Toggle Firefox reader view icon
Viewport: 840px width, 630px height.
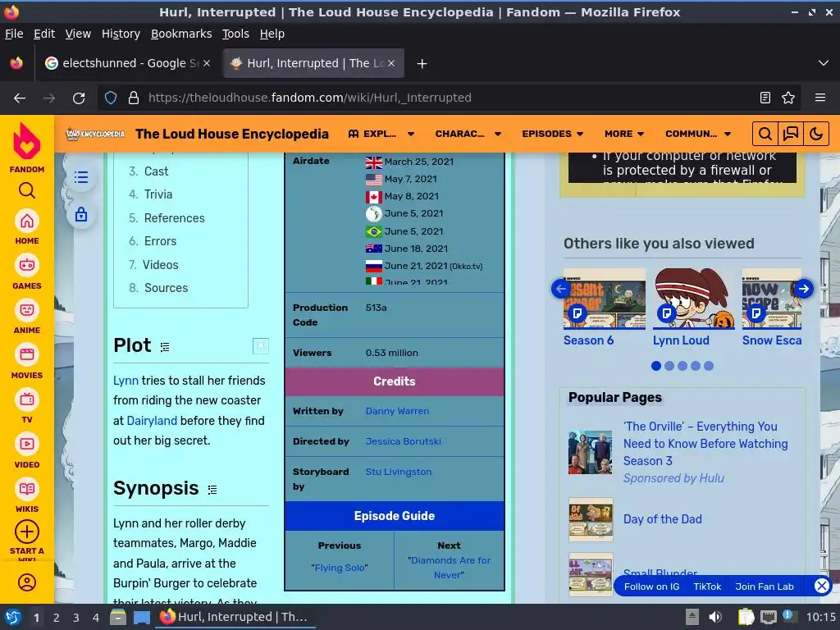(x=765, y=98)
